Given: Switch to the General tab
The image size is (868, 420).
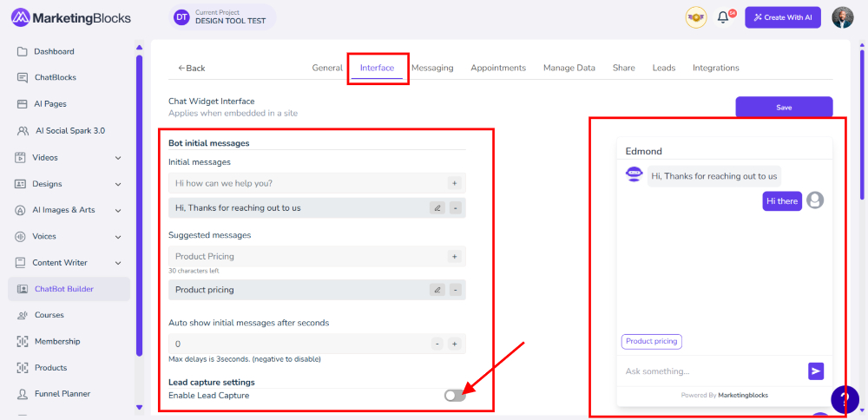Looking at the screenshot, I should 327,68.
